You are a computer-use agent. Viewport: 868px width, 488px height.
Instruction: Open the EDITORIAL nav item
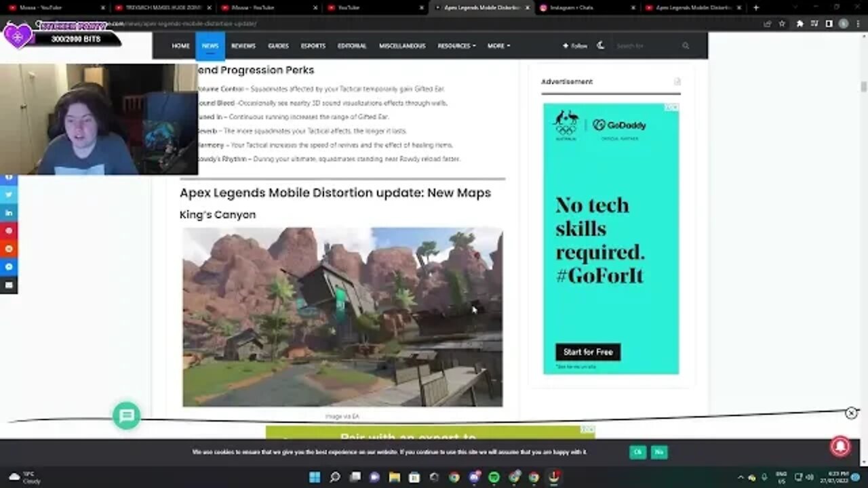pyautogui.click(x=352, y=46)
